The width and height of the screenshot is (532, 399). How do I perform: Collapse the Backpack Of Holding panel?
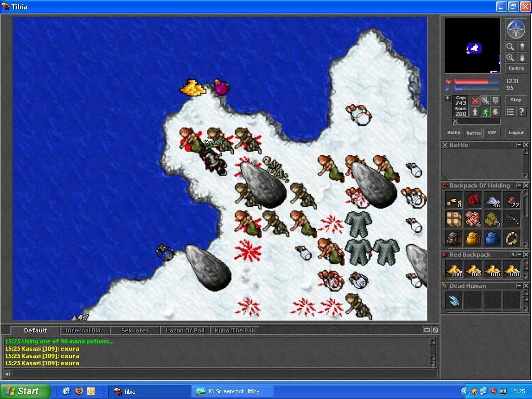[519, 185]
